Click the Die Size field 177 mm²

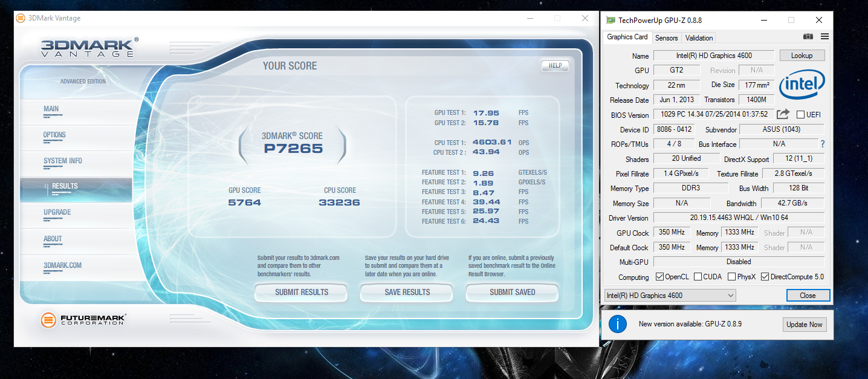click(x=756, y=85)
